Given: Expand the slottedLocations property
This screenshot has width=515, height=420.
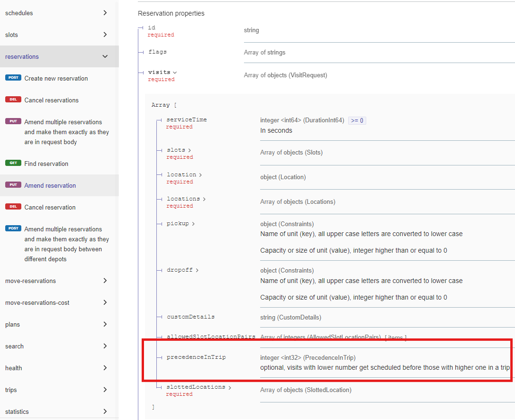Looking at the screenshot, I should point(230,387).
